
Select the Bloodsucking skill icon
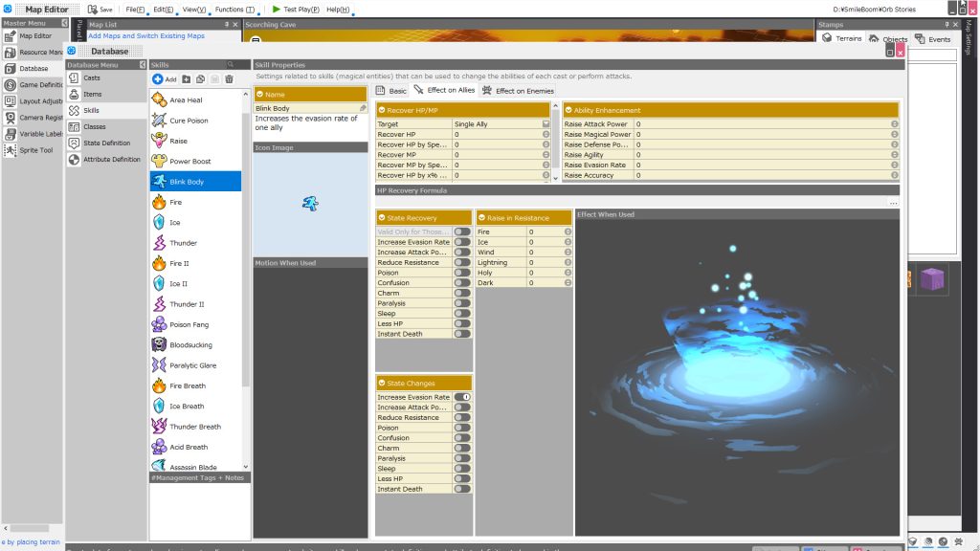(160, 344)
